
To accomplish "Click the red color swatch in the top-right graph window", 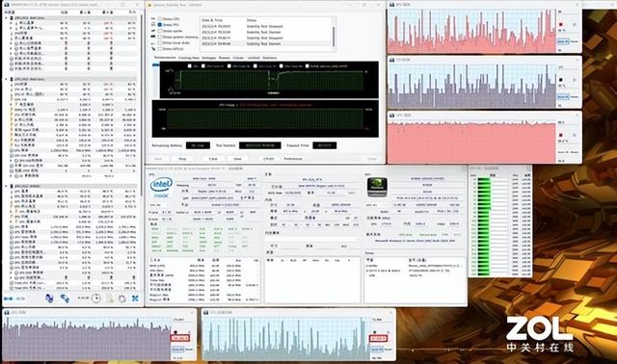I will [561, 24].
